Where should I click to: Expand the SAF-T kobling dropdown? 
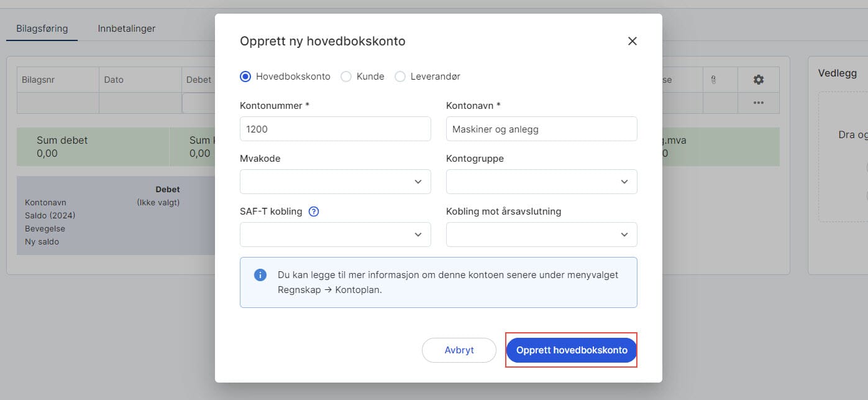click(x=335, y=234)
